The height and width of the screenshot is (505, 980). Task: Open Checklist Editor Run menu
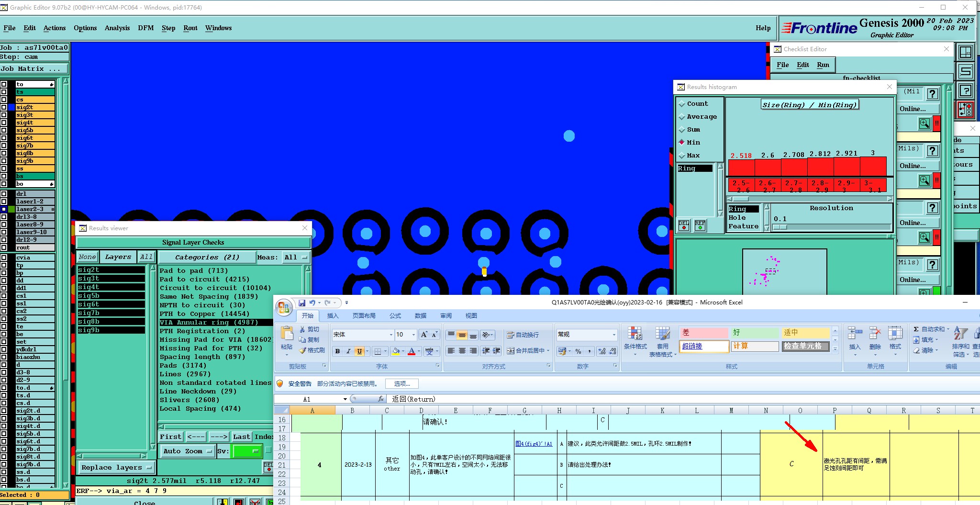coord(823,65)
